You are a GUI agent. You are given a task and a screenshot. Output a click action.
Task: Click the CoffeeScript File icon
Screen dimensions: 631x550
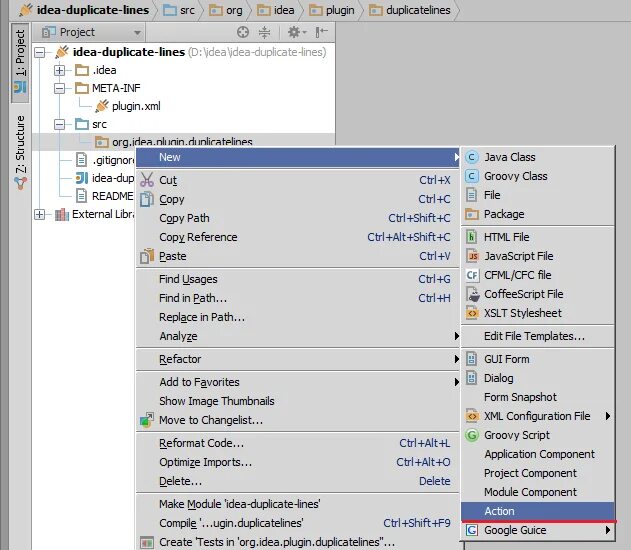[473, 294]
